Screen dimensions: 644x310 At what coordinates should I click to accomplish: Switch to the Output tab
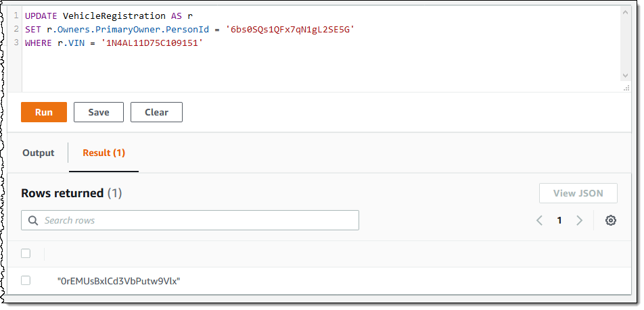click(x=39, y=153)
